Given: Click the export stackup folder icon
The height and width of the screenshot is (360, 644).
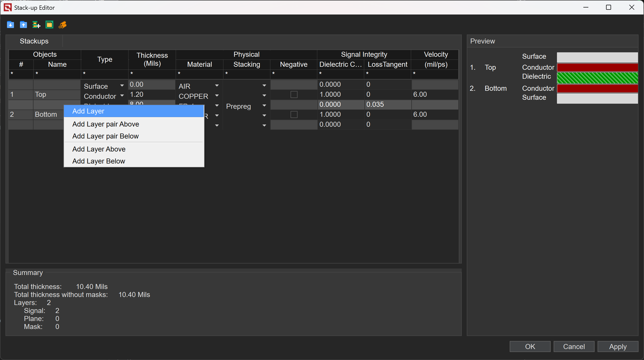Looking at the screenshot, I should (x=23, y=24).
